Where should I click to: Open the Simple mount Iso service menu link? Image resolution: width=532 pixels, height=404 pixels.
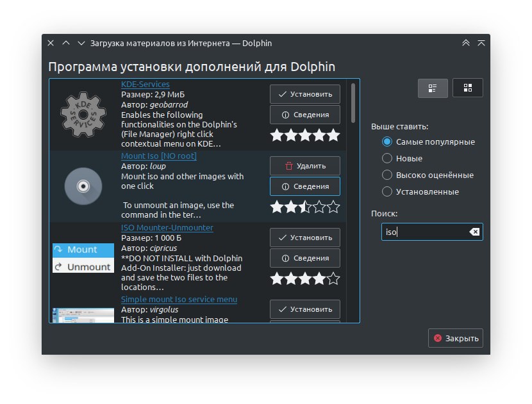(179, 300)
